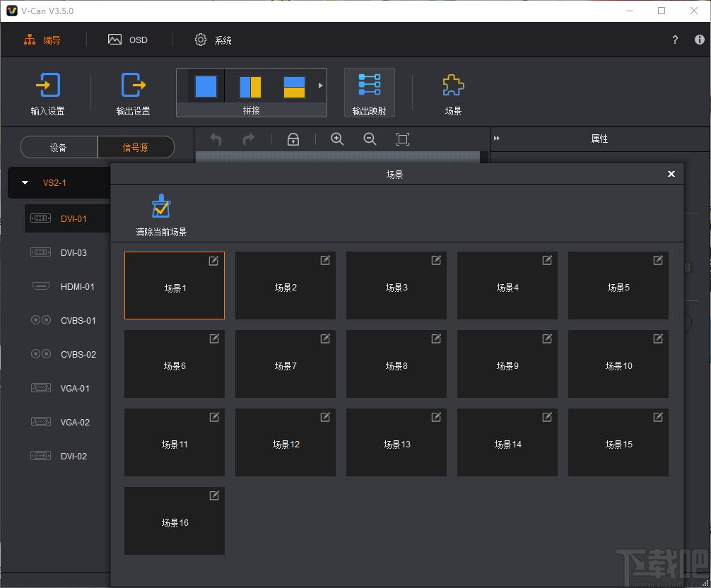Select the top-bottom split layout icon
The width and height of the screenshot is (711, 588).
294,87
